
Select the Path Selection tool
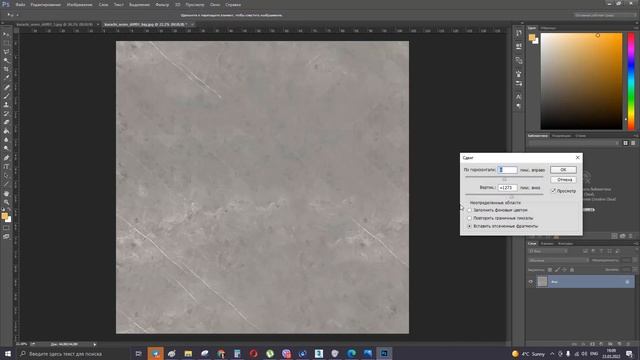point(6,176)
